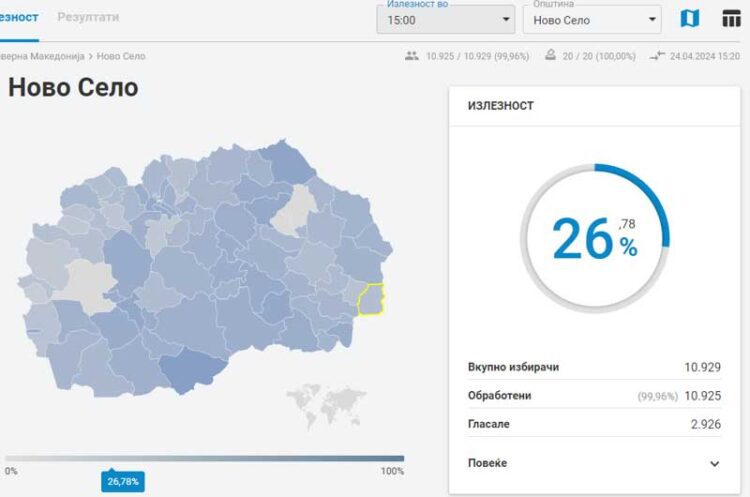Switch to the table view icon
Viewport: 750px width, 497px height.
(x=731, y=19)
